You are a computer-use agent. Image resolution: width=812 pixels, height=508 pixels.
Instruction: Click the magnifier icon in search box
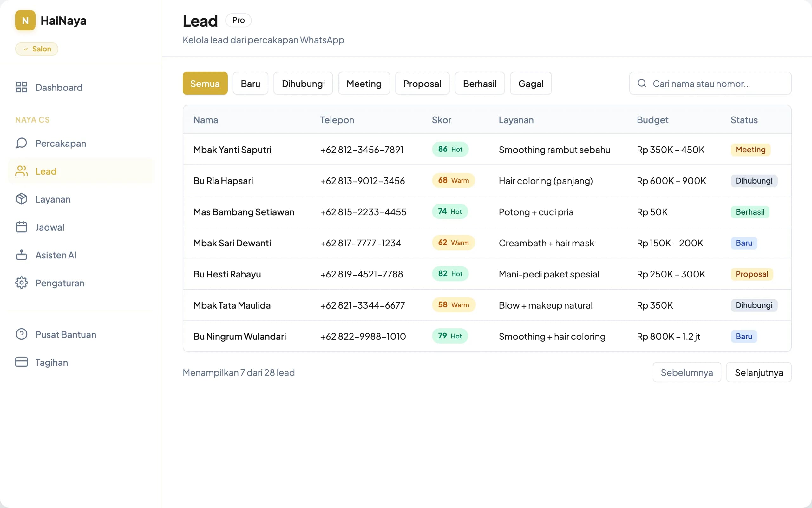pos(642,83)
